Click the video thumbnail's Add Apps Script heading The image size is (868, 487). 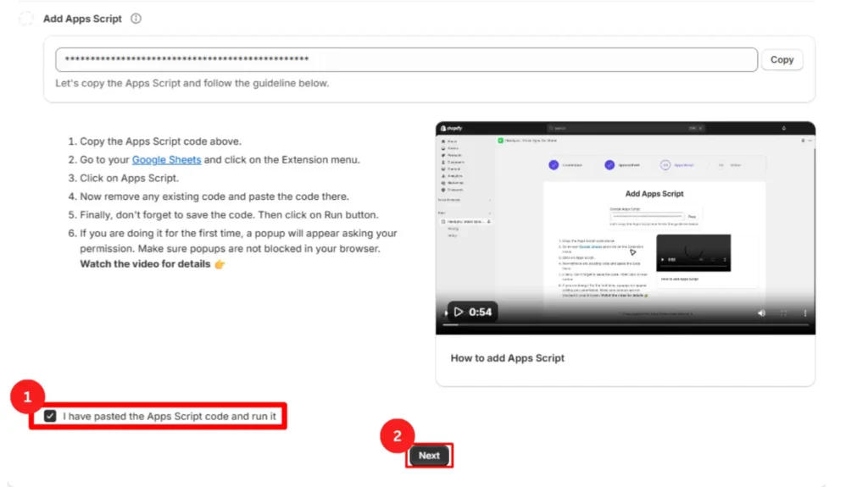(x=654, y=194)
